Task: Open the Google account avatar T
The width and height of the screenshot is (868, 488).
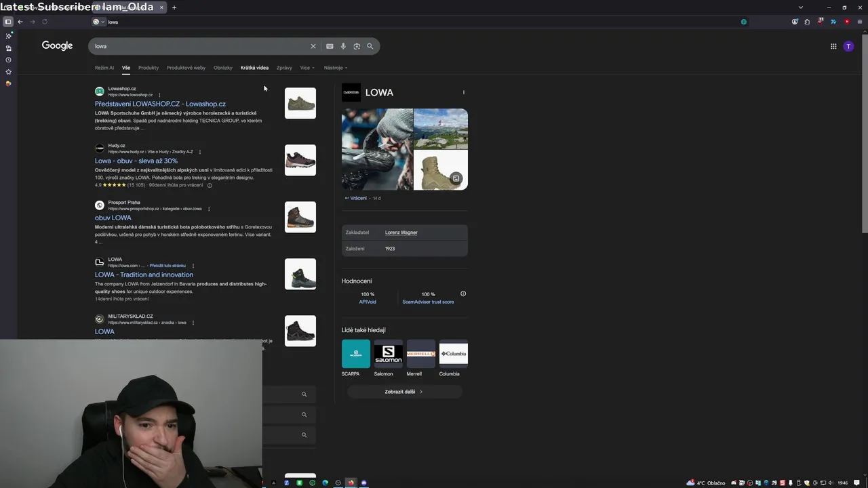Action: 848,46
